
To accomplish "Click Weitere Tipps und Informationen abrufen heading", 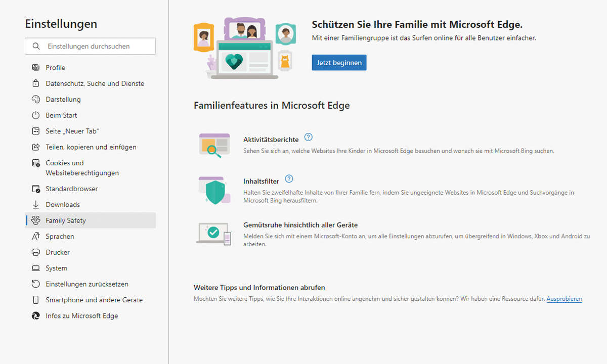I will pyautogui.click(x=259, y=288).
